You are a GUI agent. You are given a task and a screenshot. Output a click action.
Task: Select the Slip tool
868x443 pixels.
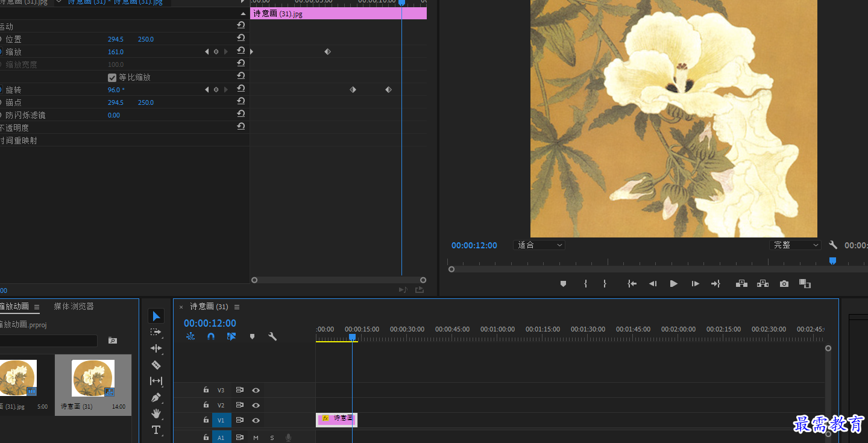(x=156, y=381)
